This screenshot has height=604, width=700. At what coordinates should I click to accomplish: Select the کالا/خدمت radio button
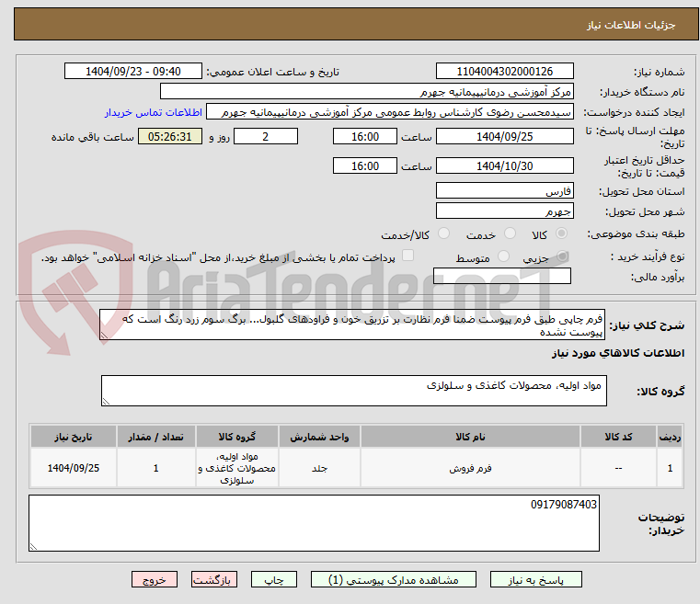(443, 234)
